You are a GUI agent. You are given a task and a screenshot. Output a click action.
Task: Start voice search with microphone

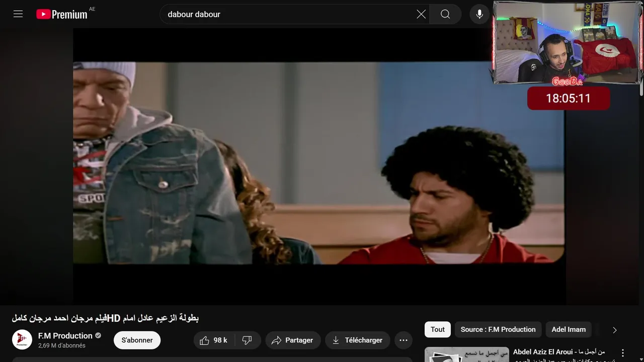tap(479, 14)
